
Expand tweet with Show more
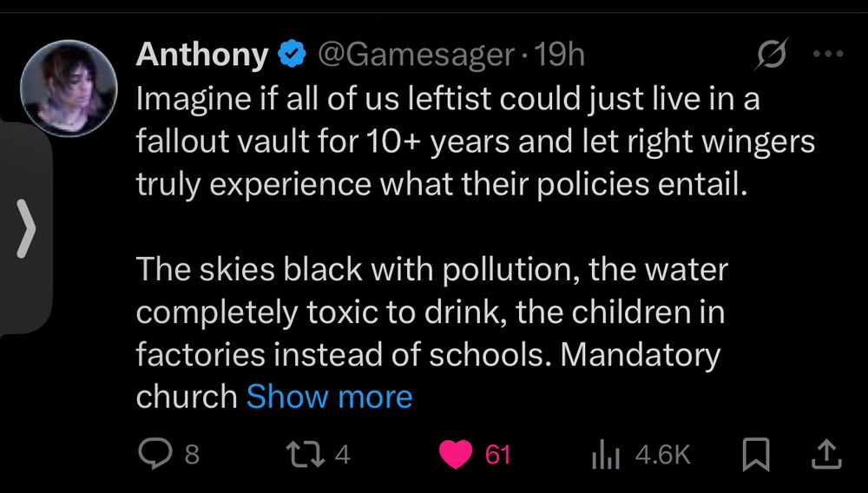[330, 397]
